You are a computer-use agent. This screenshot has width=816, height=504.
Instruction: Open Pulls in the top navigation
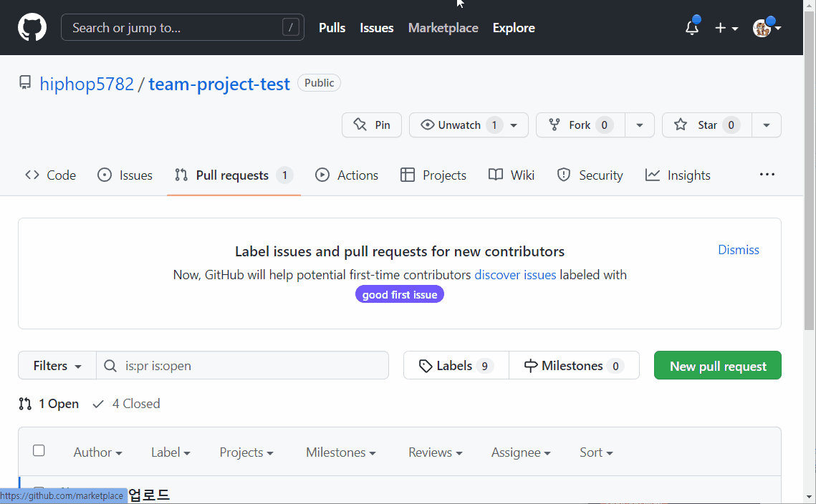[332, 28]
